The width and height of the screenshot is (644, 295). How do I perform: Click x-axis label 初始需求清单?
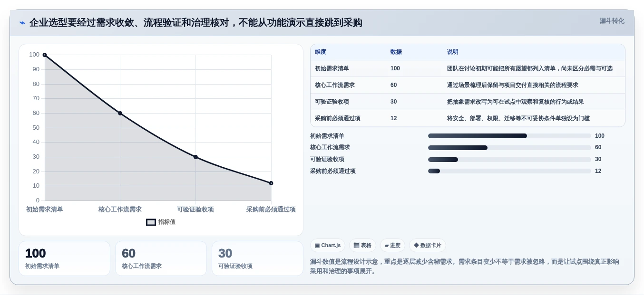coord(45,209)
